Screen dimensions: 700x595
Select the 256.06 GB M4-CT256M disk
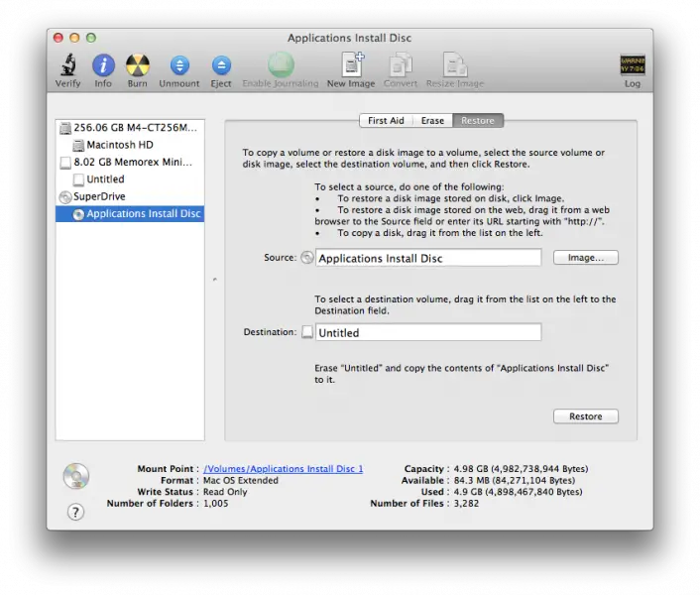[130, 128]
